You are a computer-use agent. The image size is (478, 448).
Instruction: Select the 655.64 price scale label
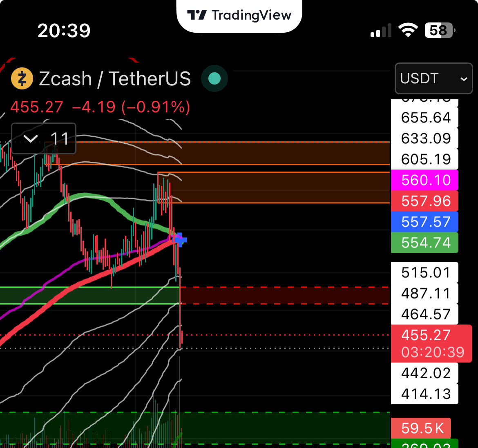click(x=424, y=118)
